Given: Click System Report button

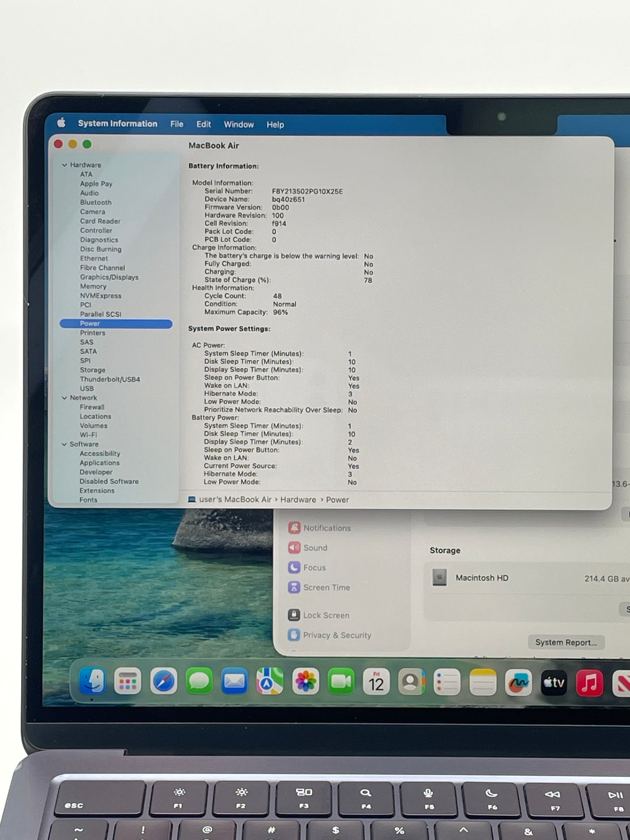Looking at the screenshot, I should (x=566, y=642).
